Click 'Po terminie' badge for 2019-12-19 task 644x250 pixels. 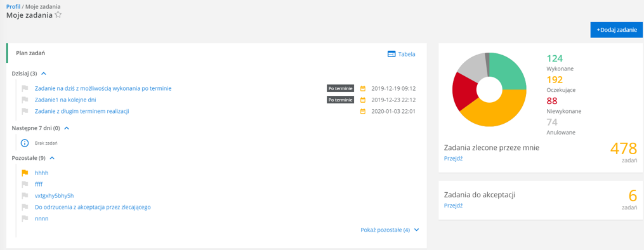(x=341, y=88)
